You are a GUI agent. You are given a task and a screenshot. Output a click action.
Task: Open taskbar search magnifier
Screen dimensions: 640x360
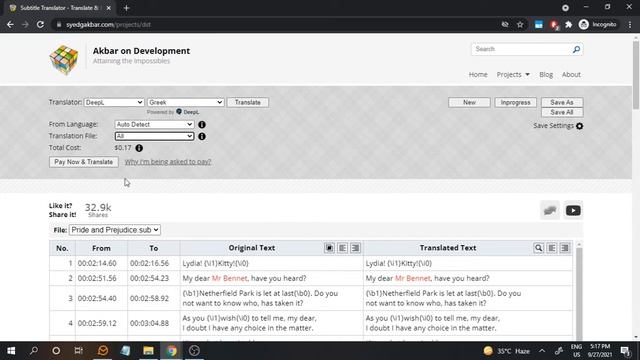34,351
